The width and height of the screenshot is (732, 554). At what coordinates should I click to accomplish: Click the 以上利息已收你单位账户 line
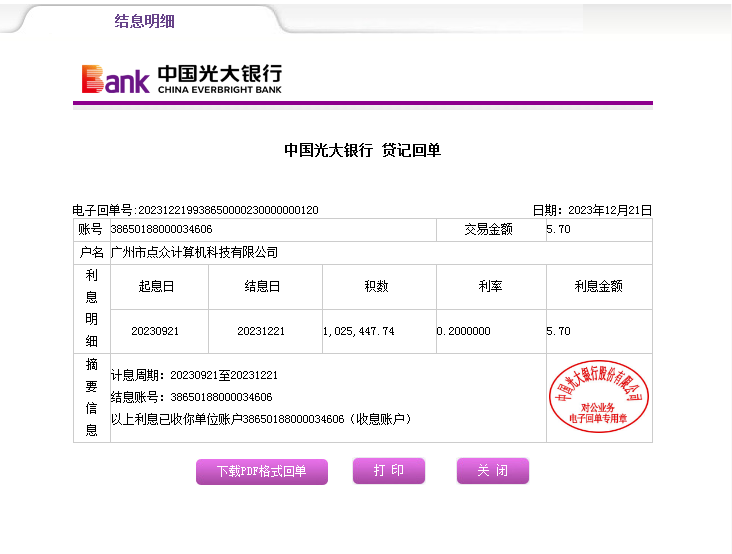click(261, 419)
